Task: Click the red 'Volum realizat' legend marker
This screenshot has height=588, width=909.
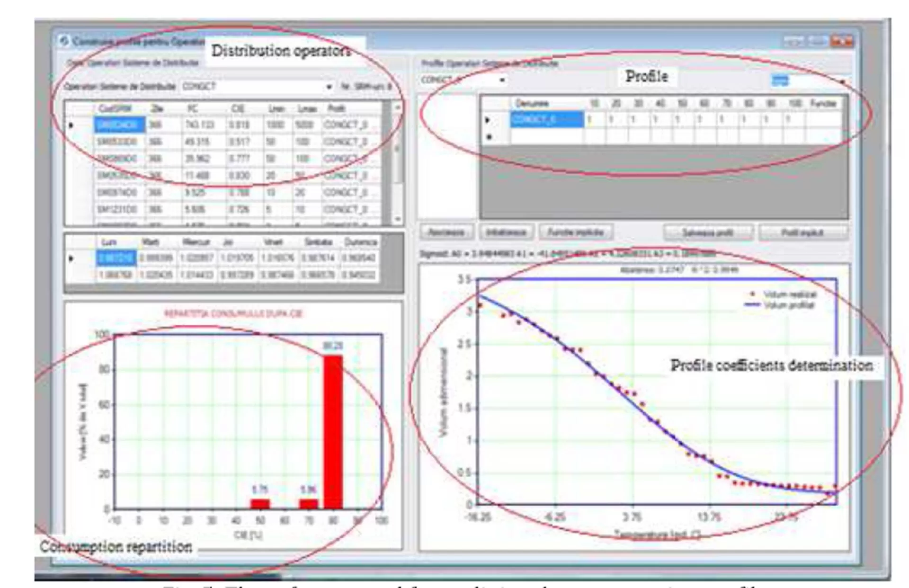Action: 752,294
